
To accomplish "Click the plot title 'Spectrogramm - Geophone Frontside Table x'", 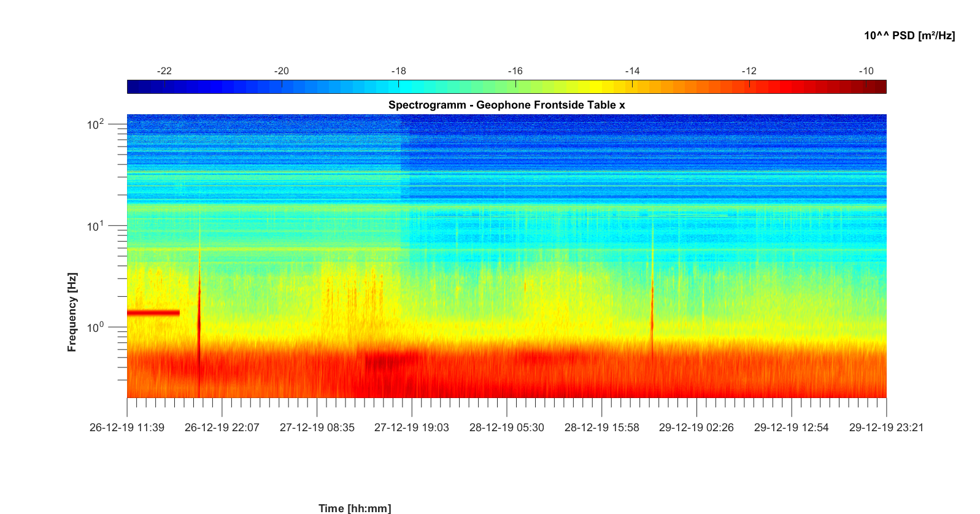I will coord(506,105).
